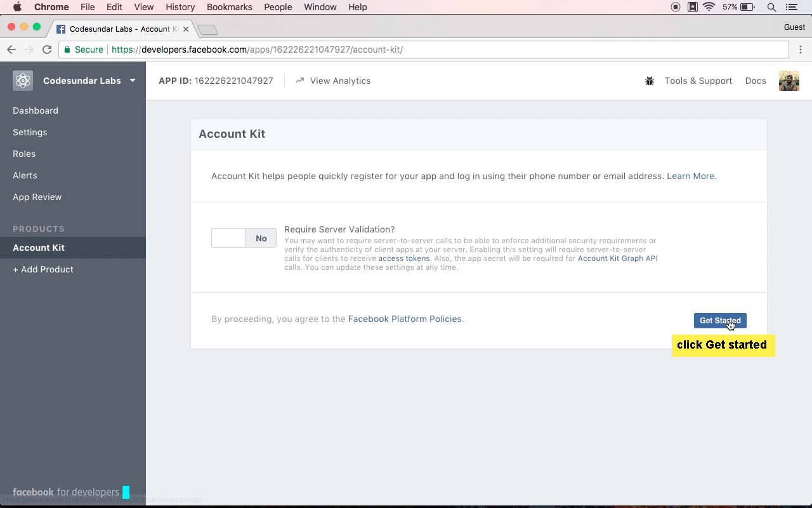Click the APP ID number text
The height and width of the screenshot is (508, 812).
coord(233,81)
